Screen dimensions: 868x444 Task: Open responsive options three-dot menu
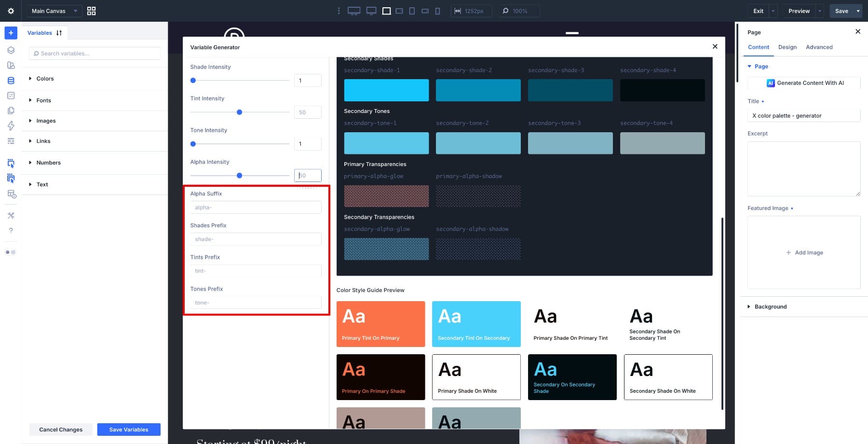pos(339,11)
